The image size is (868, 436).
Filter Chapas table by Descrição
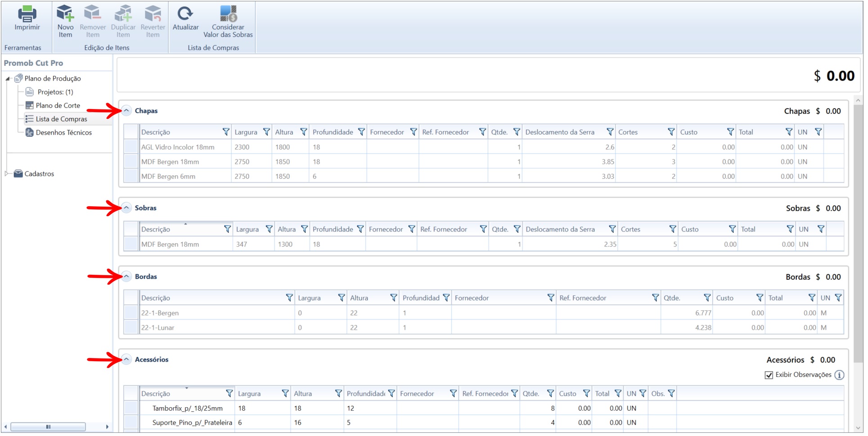pyautogui.click(x=226, y=132)
